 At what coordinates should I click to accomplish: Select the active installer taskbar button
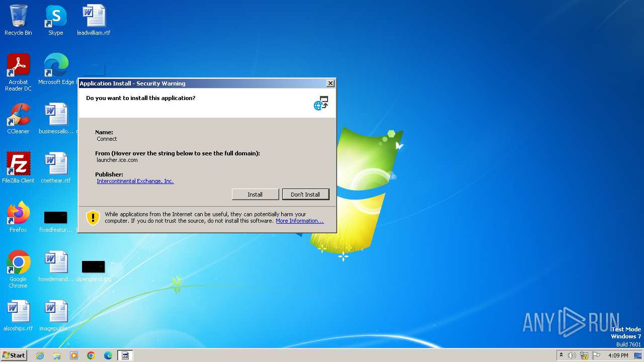[125, 355]
